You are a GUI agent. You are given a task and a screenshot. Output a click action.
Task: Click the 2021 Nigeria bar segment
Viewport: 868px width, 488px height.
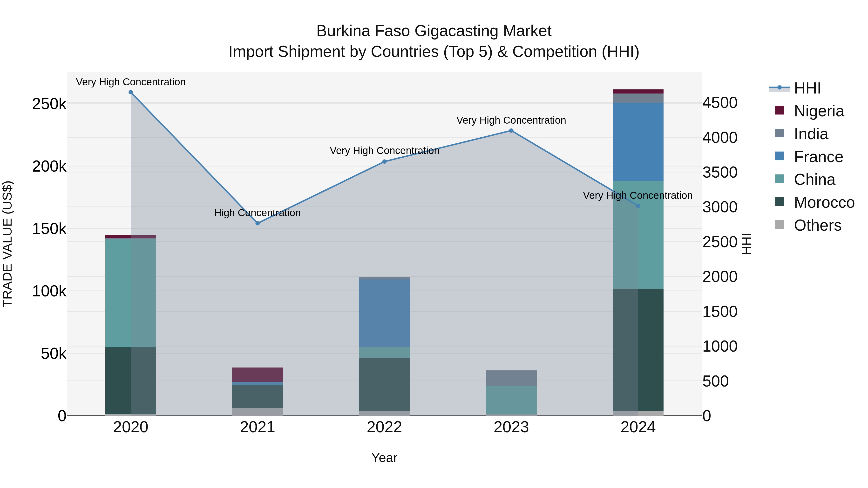258,374
